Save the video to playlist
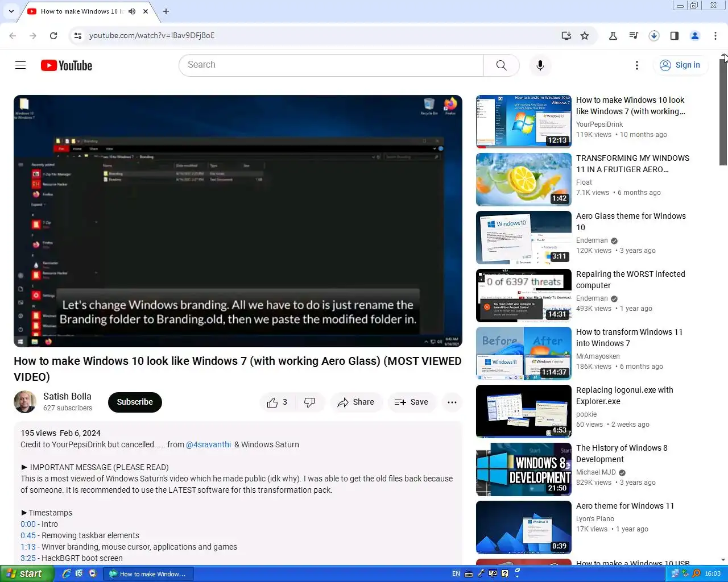Viewport: 728px width, 582px height. pos(412,402)
